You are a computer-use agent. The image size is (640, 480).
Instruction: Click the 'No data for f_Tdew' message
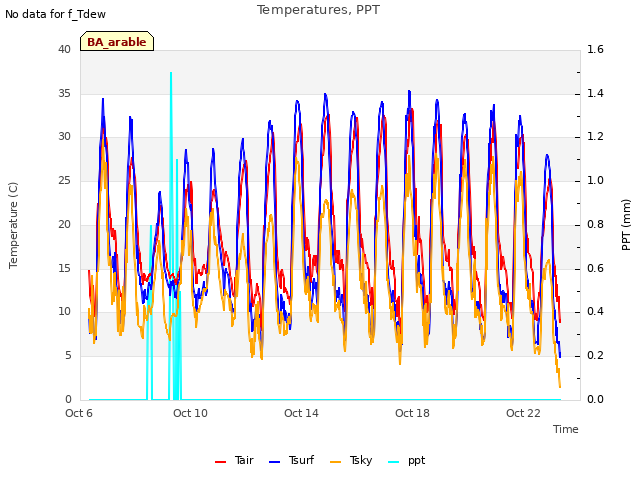[x=55, y=14]
